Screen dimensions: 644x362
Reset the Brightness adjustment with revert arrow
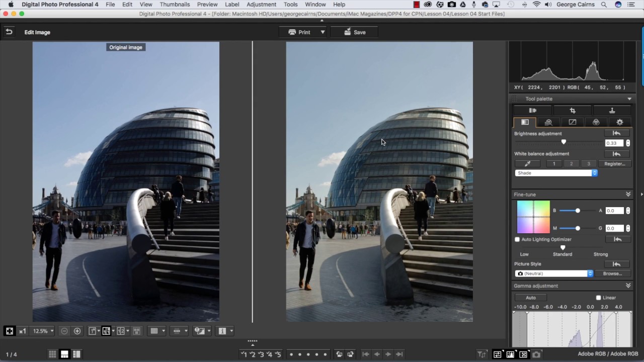pyautogui.click(x=616, y=133)
